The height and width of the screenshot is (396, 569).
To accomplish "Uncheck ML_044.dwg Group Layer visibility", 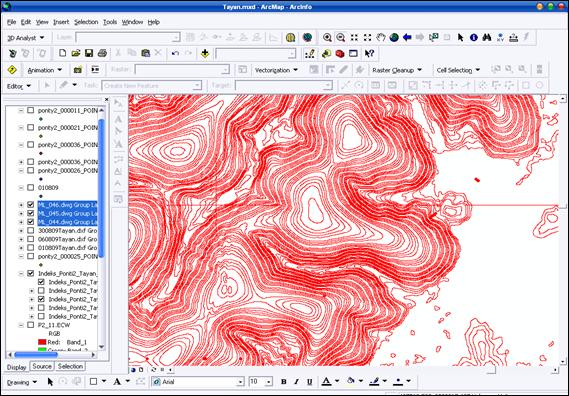I will 31,222.
